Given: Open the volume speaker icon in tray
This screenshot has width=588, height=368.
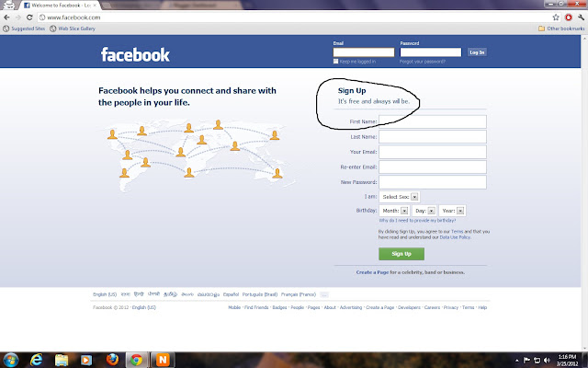Looking at the screenshot, I should pos(548,361).
